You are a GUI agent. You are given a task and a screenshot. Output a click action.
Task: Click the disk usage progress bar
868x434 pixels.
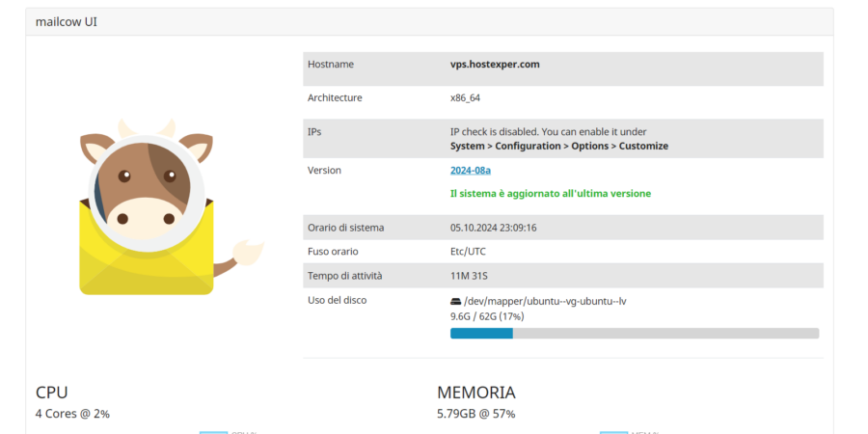coord(634,334)
